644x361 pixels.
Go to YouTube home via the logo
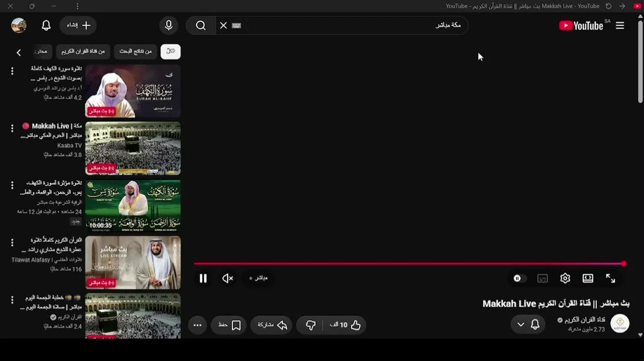pos(581,26)
